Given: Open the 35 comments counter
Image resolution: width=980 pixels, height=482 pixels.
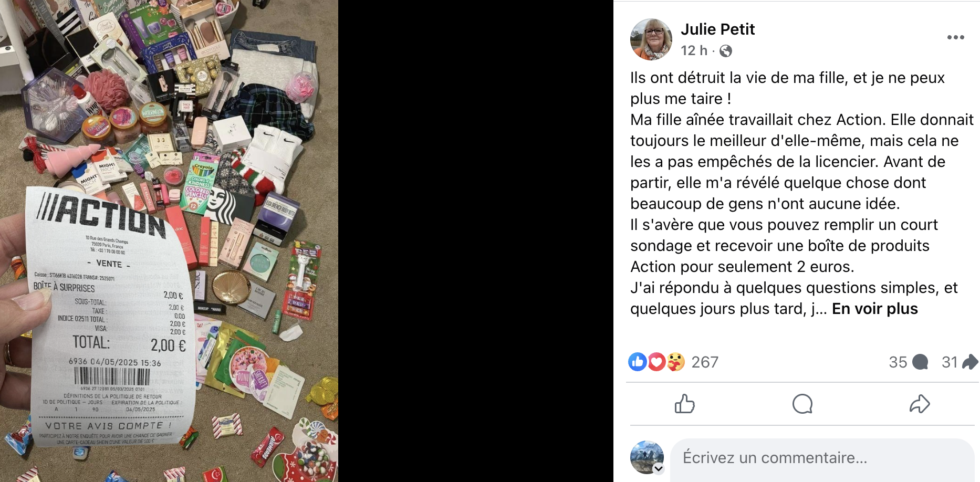Looking at the screenshot, I should click(x=908, y=362).
